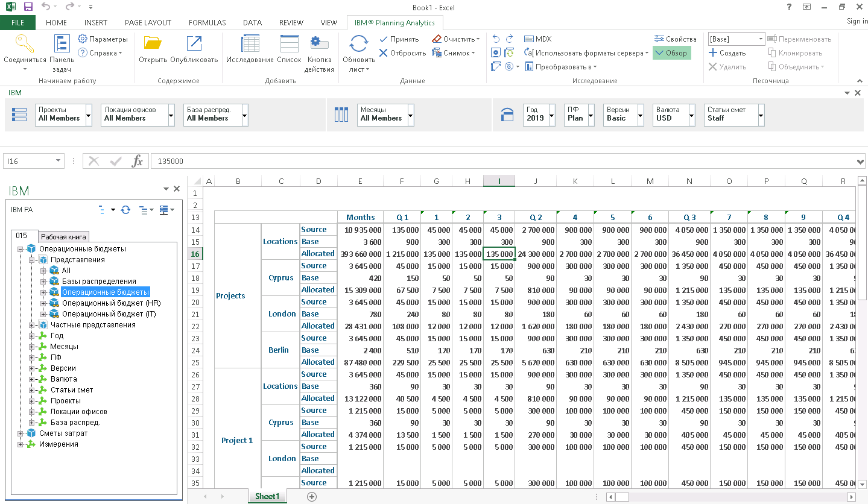Click the Q 2 column header cell
Image resolution: width=868 pixels, height=504 pixels.
pyautogui.click(x=536, y=217)
